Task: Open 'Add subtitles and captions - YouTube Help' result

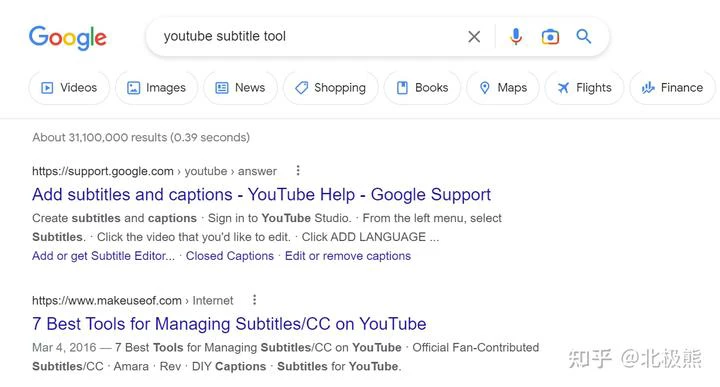Action: tap(261, 195)
